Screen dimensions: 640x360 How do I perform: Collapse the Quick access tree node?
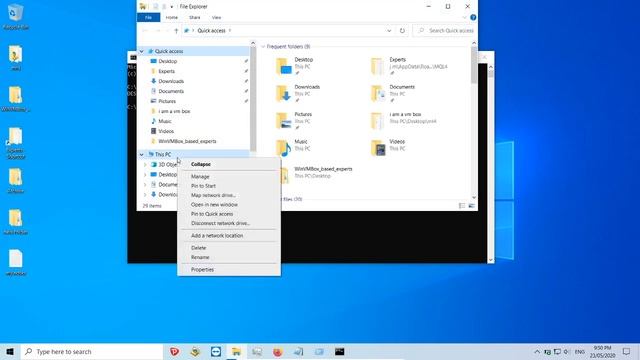142,51
